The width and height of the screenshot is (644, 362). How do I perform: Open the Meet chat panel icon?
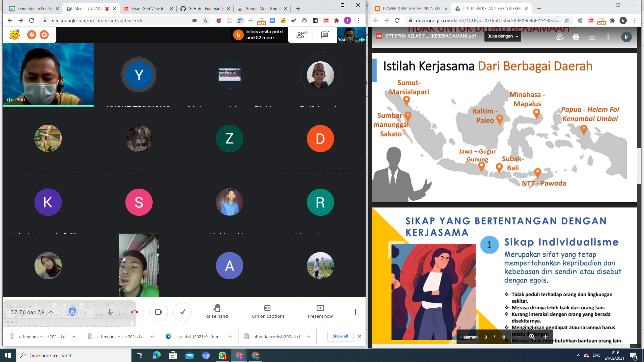[325, 35]
